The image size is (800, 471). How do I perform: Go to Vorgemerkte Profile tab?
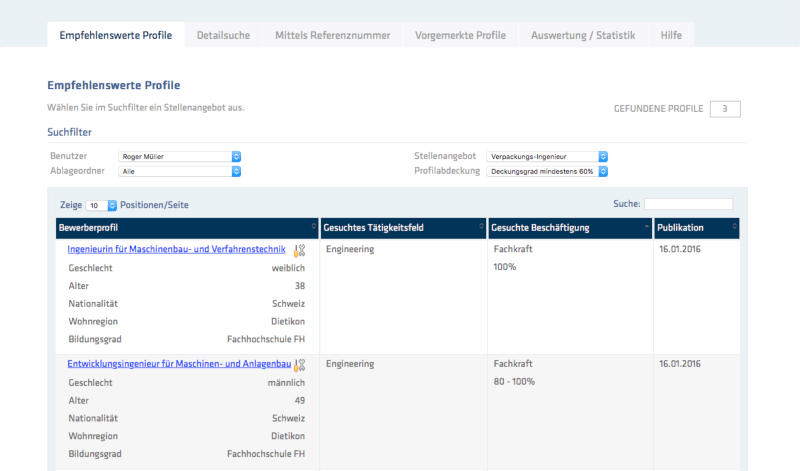(460, 35)
